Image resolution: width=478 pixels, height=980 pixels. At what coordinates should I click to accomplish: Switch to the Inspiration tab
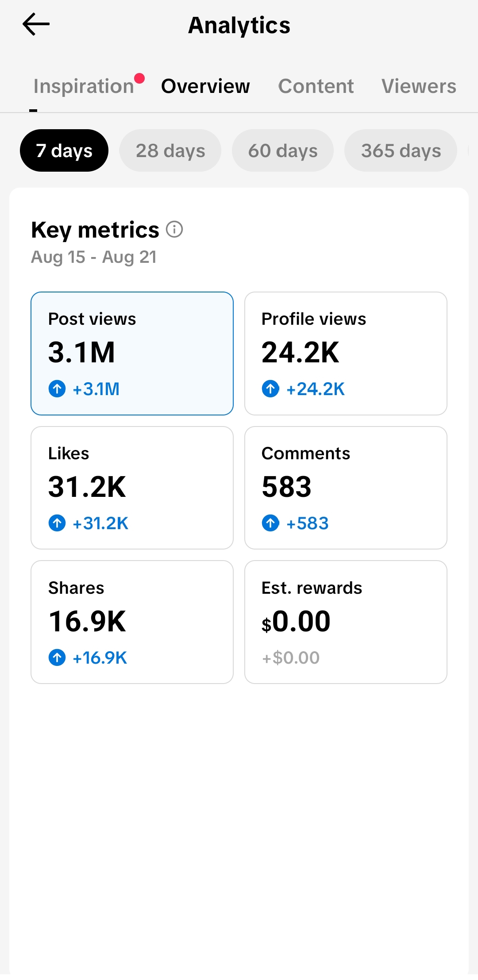point(84,86)
